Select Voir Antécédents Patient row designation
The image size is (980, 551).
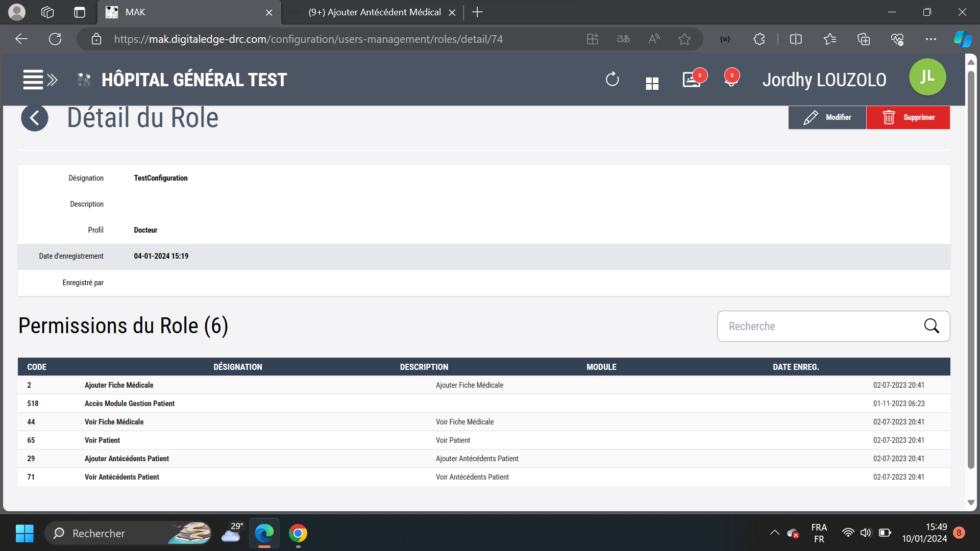[121, 477]
